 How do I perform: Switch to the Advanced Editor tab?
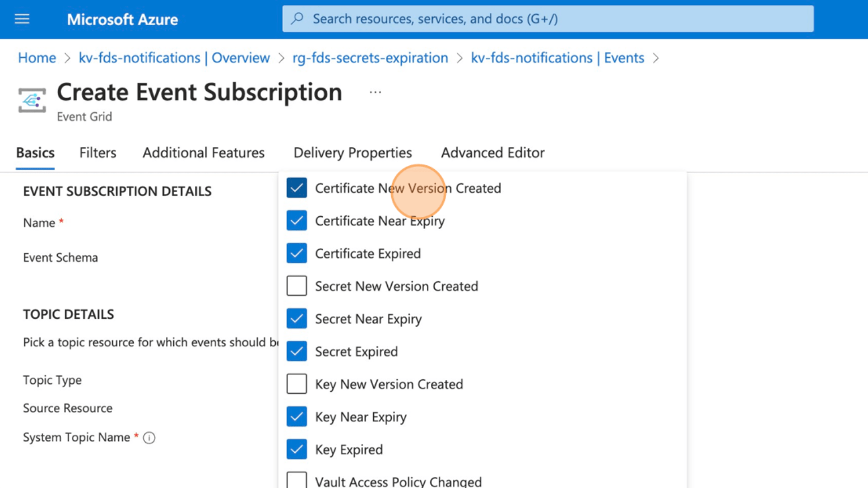tap(493, 153)
